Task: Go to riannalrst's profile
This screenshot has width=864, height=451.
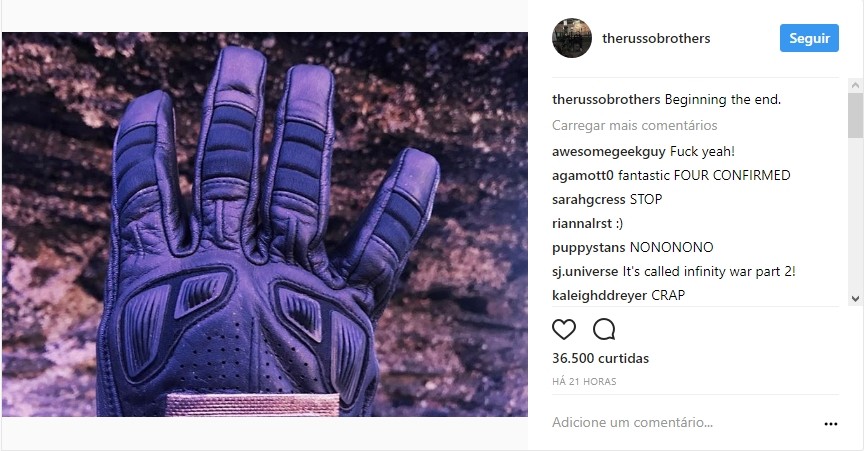Action: click(x=582, y=223)
